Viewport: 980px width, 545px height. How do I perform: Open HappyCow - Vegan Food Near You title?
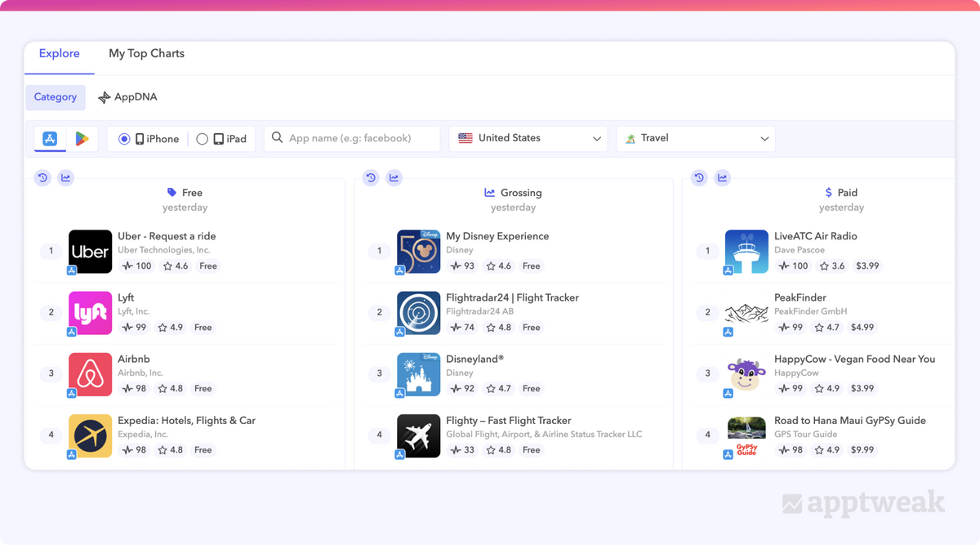click(854, 359)
